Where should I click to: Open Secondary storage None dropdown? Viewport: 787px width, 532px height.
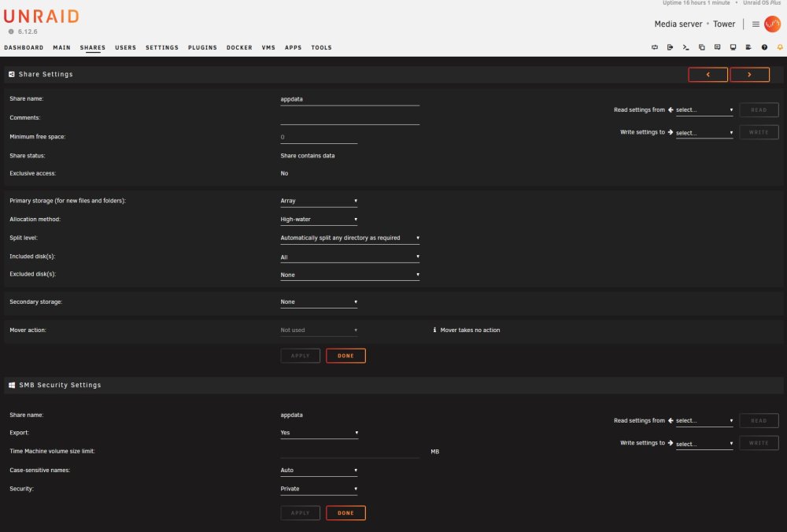[319, 301]
